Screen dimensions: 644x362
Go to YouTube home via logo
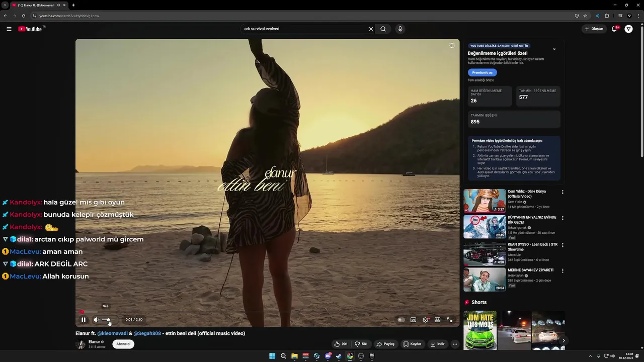(x=31, y=29)
